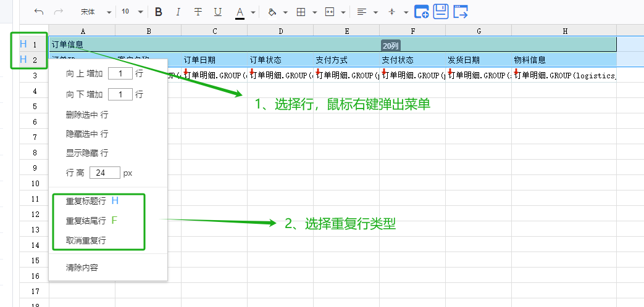644x307 pixels.
Task: Click the 支付方式 header cell
Action: point(346,60)
